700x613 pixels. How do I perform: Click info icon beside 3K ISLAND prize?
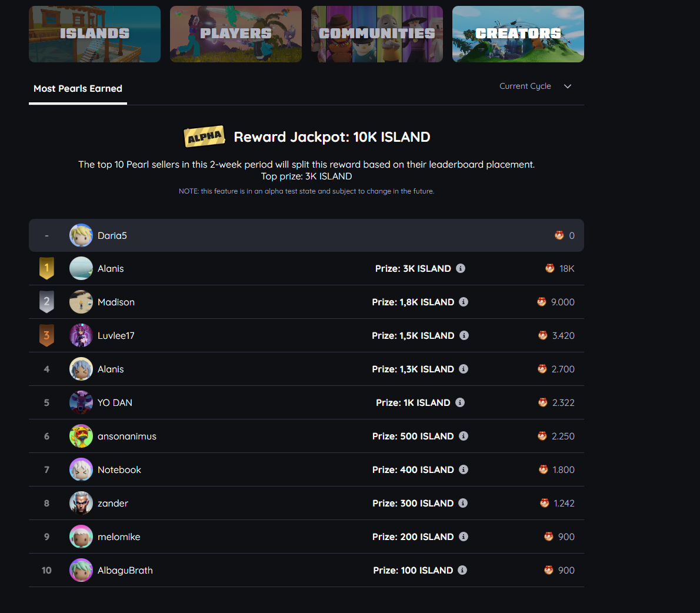click(x=460, y=268)
